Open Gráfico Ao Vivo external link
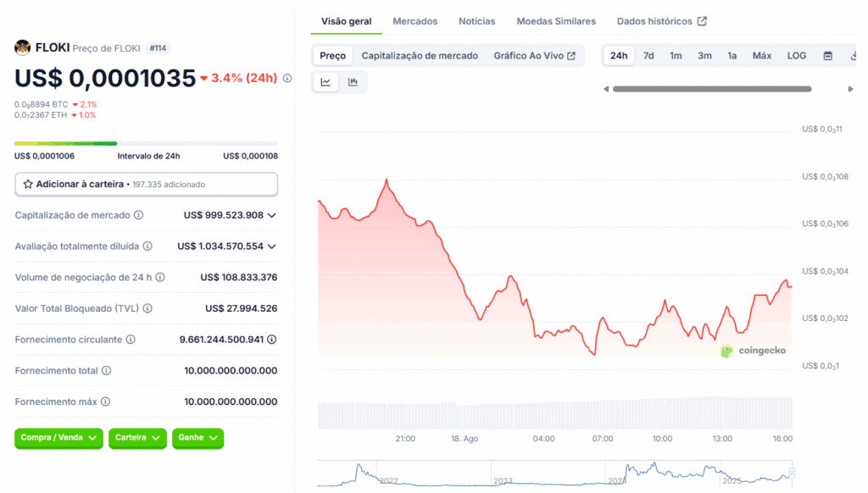Viewport: 868px width, 493px height. [534, 55]
